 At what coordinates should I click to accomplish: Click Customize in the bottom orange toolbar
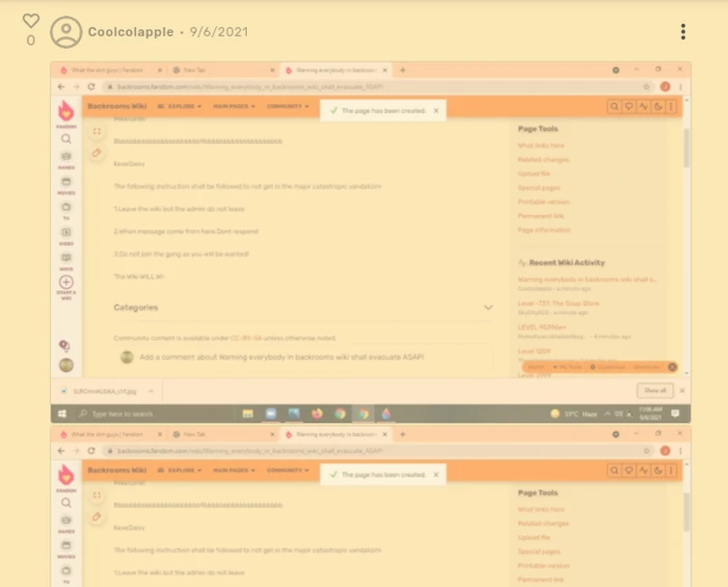tap(607, 367)
